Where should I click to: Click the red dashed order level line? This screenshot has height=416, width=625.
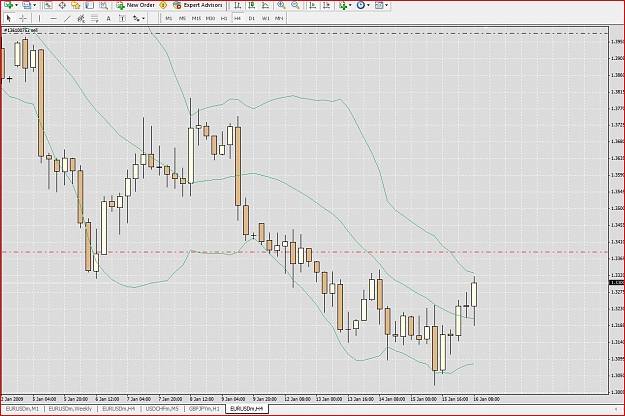click(305, 252)
